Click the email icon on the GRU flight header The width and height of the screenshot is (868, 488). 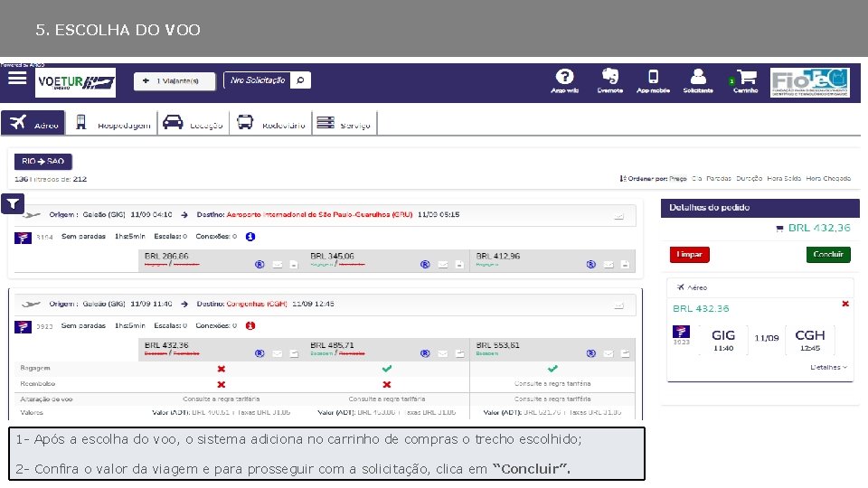pyautogui.click(x=618, y=216)
